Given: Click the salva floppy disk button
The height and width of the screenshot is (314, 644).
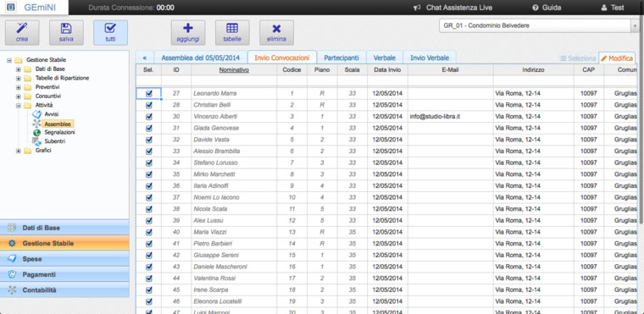Looking at the screenshot, I should click(x=66, y=33).
